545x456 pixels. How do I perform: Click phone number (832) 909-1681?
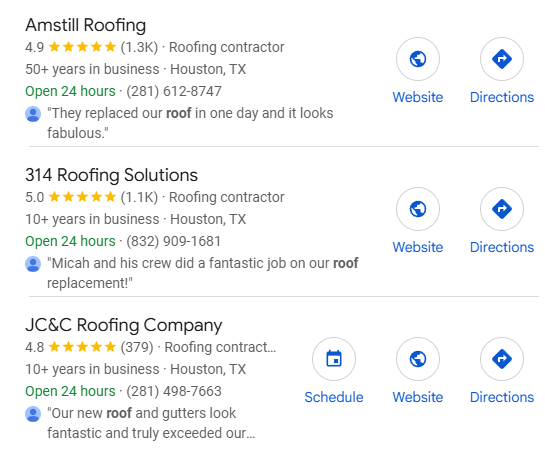pos(173,241)
